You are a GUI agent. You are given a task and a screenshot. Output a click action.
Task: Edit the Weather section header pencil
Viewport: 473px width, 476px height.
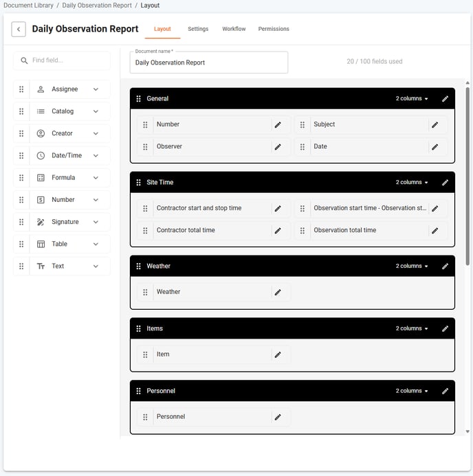(x=445, y=267)
